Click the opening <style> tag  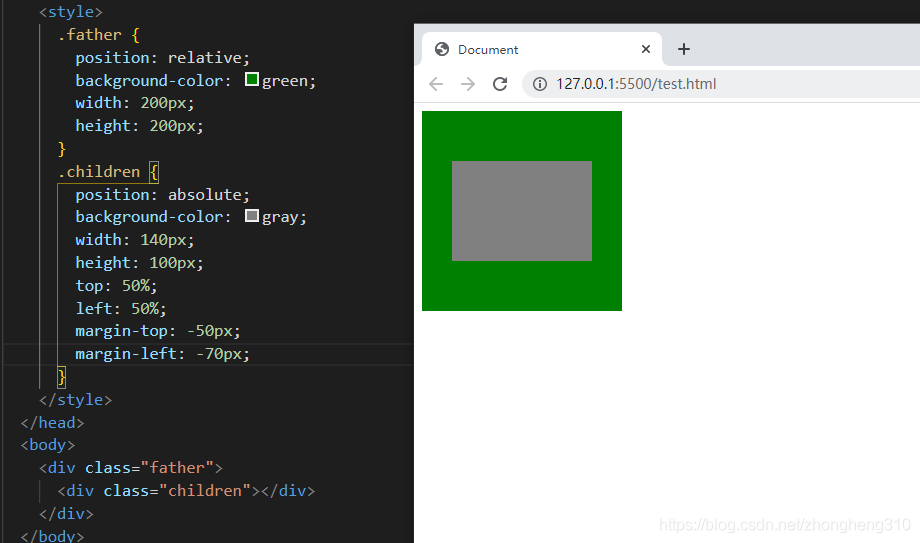pos(70,12)
